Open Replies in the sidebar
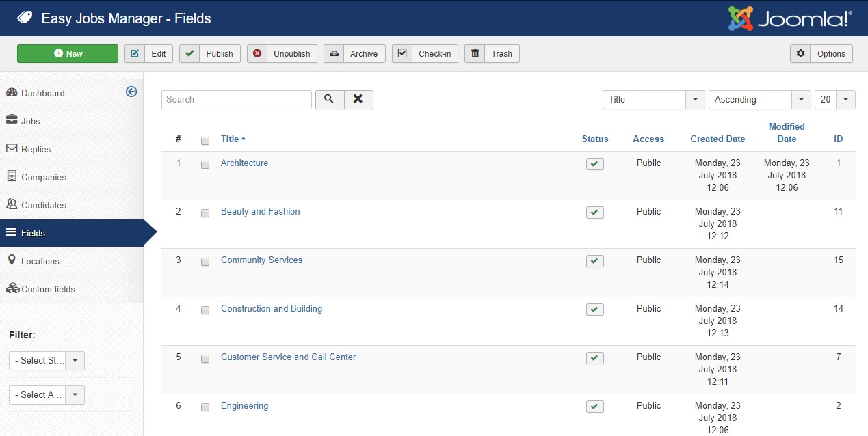 [71, 149]
